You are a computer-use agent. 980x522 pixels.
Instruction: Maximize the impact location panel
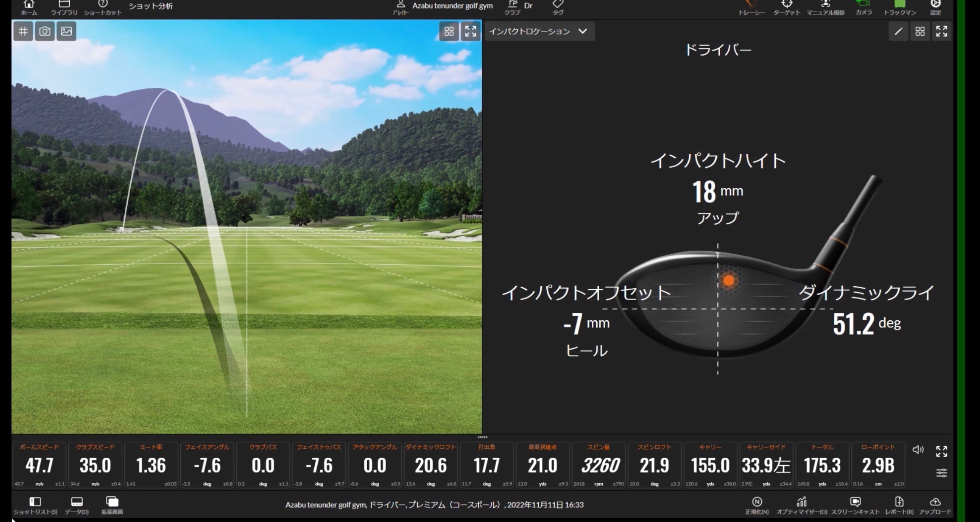point(941,32)
